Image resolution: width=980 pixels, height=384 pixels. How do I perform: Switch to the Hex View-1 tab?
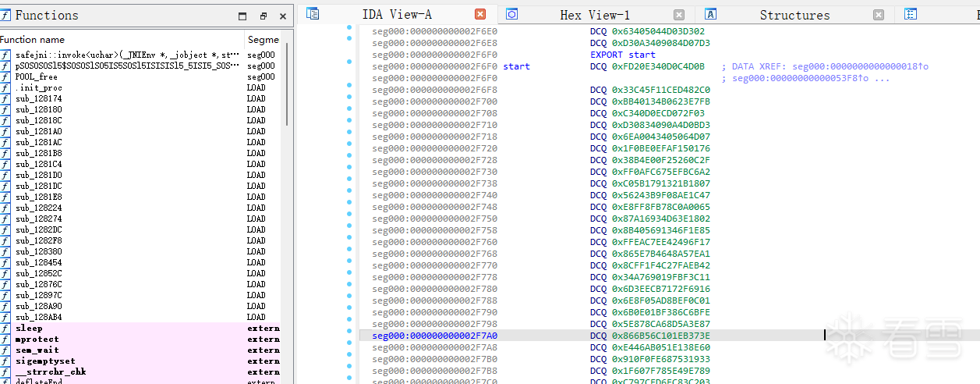click(595, 15)
